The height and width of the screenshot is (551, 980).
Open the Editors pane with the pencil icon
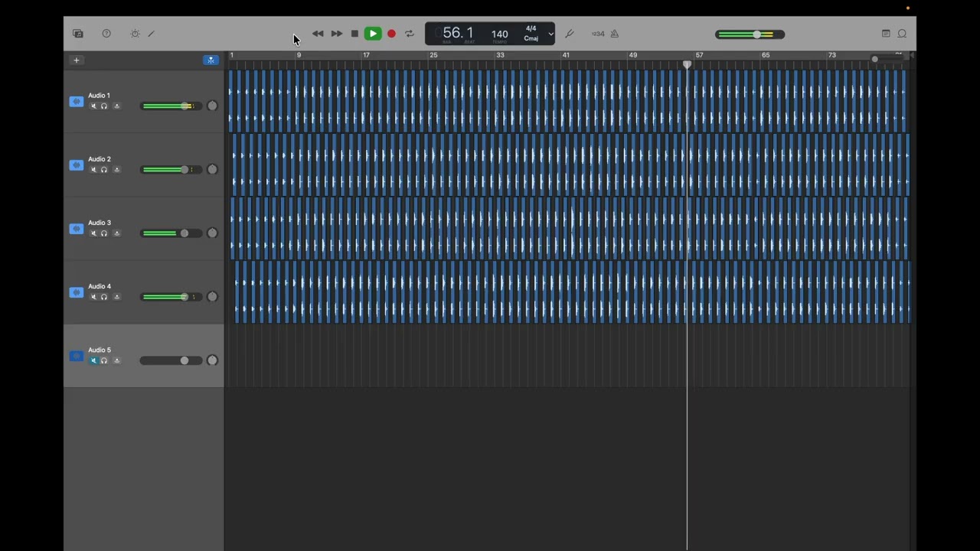tap(152, 34)
